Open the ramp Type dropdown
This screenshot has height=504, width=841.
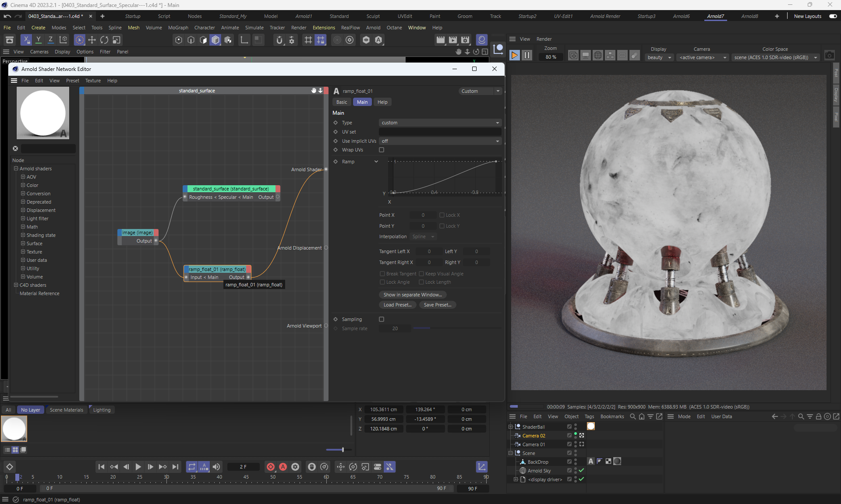[440, 123]
